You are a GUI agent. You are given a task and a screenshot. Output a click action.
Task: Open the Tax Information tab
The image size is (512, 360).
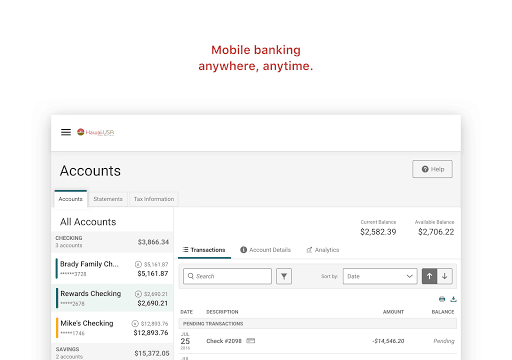(x=154, y=199)
